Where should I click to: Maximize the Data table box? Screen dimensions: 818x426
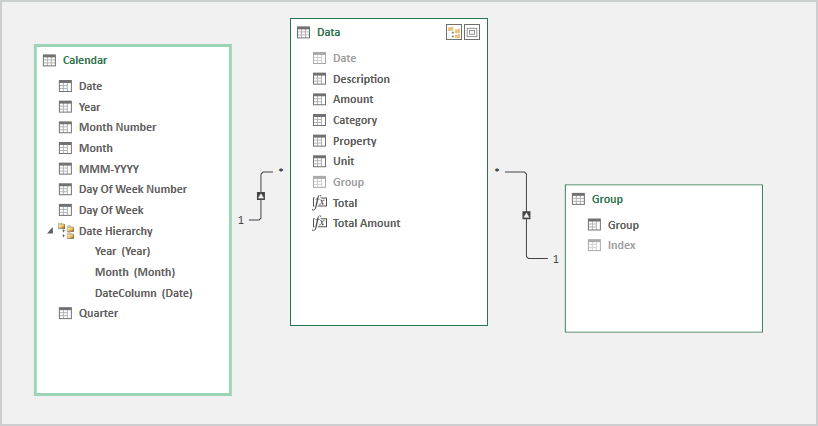click(x=472, y=32)
